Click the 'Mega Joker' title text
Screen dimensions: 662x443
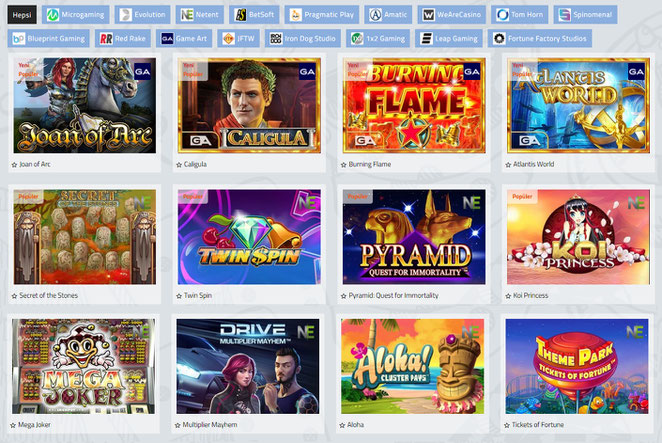[34, 425]
